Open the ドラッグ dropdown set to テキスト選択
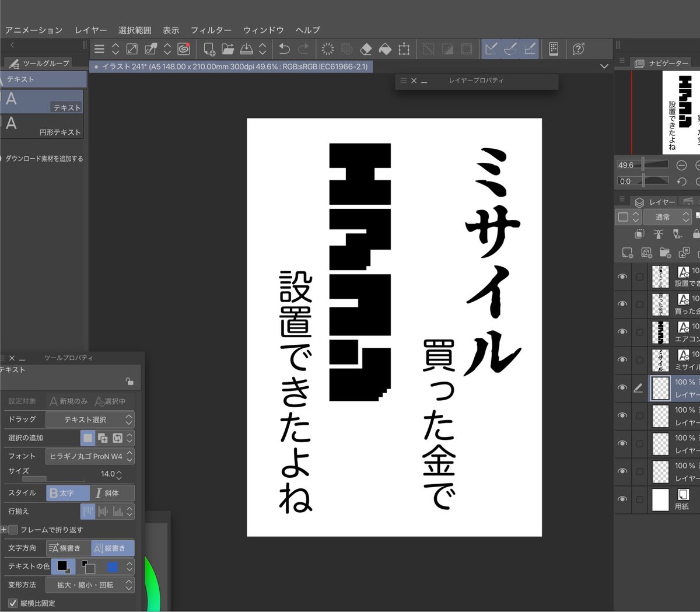Screen dimensions: 700x612 90,419
